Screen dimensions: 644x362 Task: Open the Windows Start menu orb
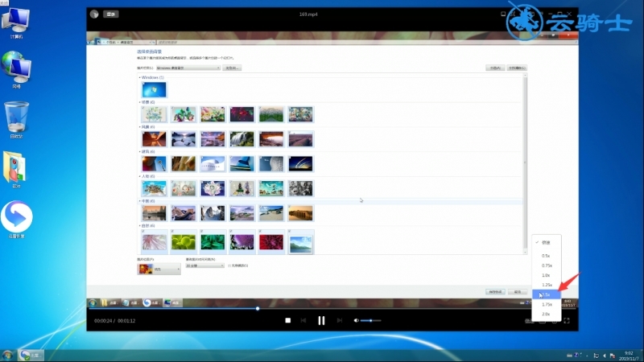tap(7, 355)
